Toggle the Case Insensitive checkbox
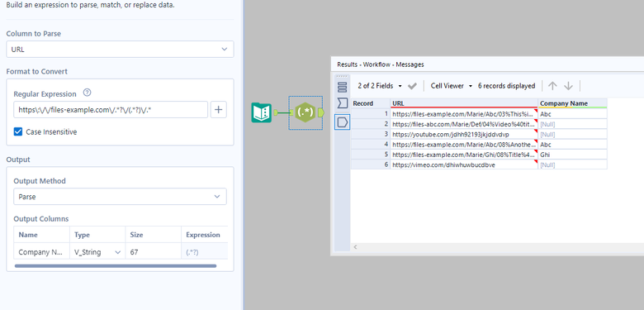This screenshot has width=644, height=310. pyautogui.click(x=18, y=132)
